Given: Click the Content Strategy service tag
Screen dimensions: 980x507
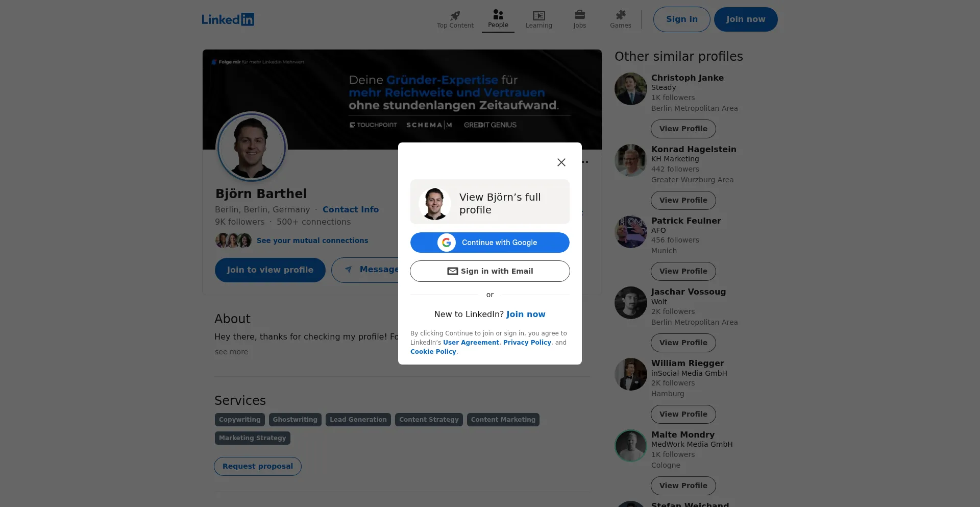Looking at the screenshot, I should tap(429, 420).
